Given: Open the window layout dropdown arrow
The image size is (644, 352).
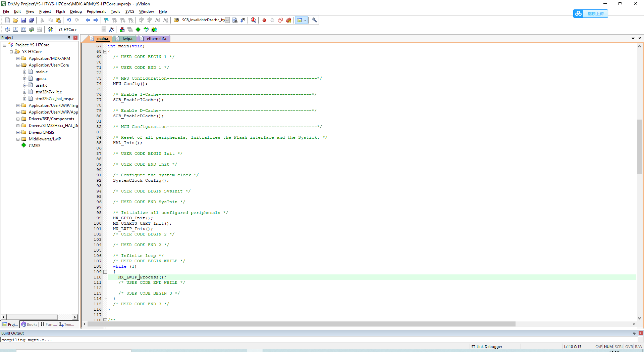Looking at the screenshot, I should (x=305, y=20).
